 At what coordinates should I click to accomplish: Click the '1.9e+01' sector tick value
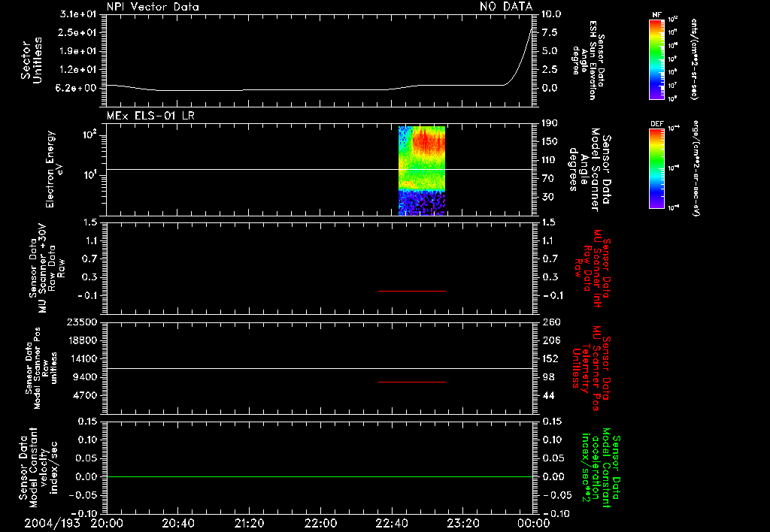point(78,51)
